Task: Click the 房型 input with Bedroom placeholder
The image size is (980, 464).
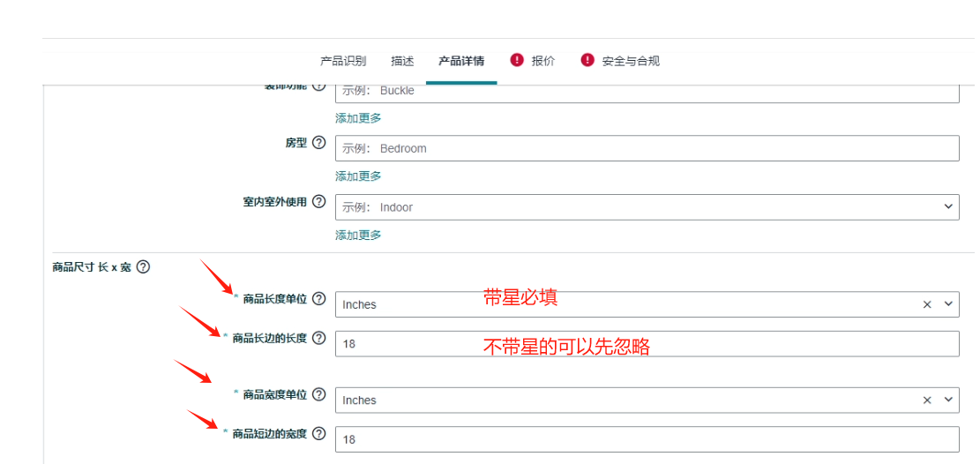Action: [x=647, y=148]
